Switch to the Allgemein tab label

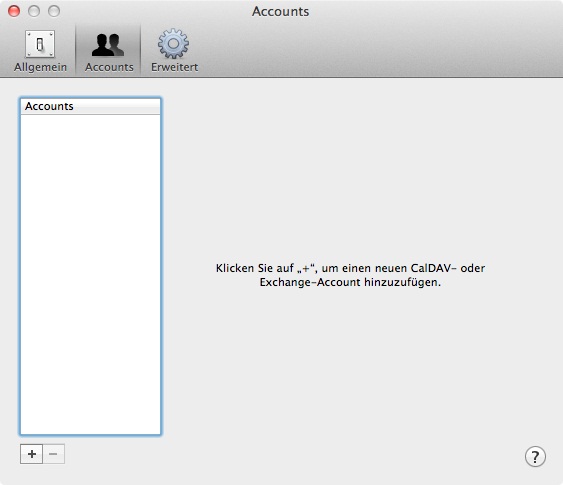click(40, 67)
